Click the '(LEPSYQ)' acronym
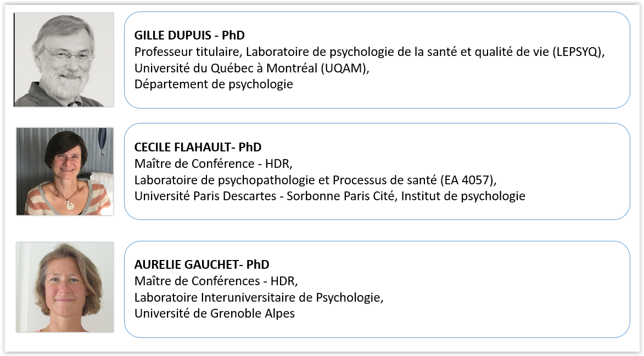 [x=586, y=52]
